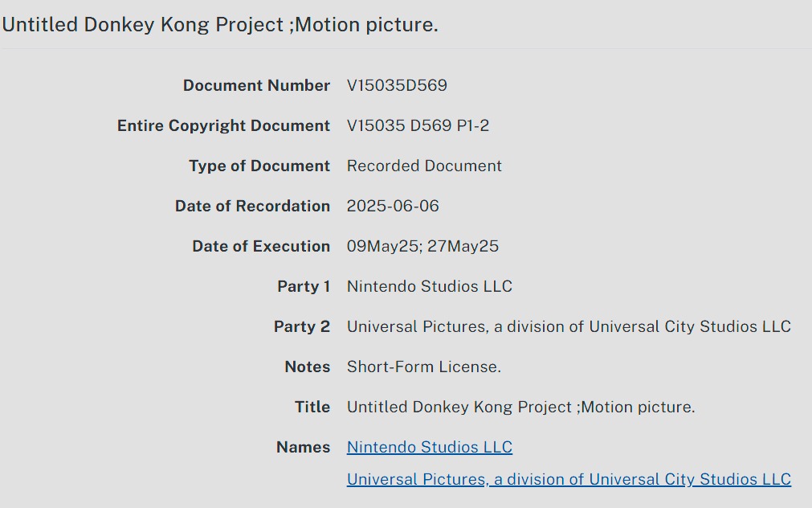Click the Party 2 field label
812x508 pixels.
[x=302, y=326]
